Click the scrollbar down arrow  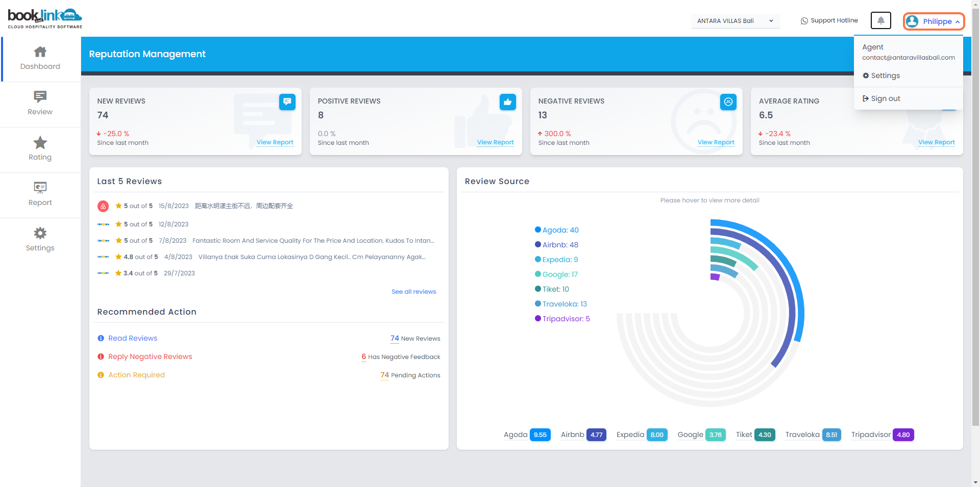(x=975, y=482)
